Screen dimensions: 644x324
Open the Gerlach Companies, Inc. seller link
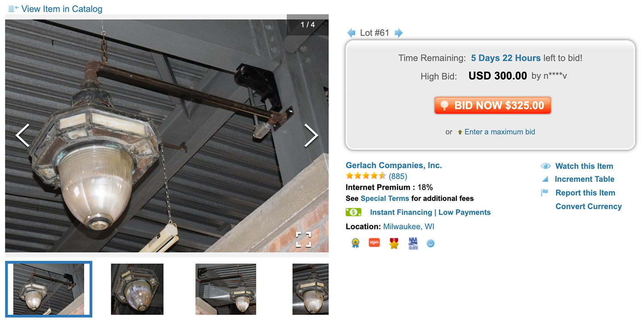coord(394,165)
